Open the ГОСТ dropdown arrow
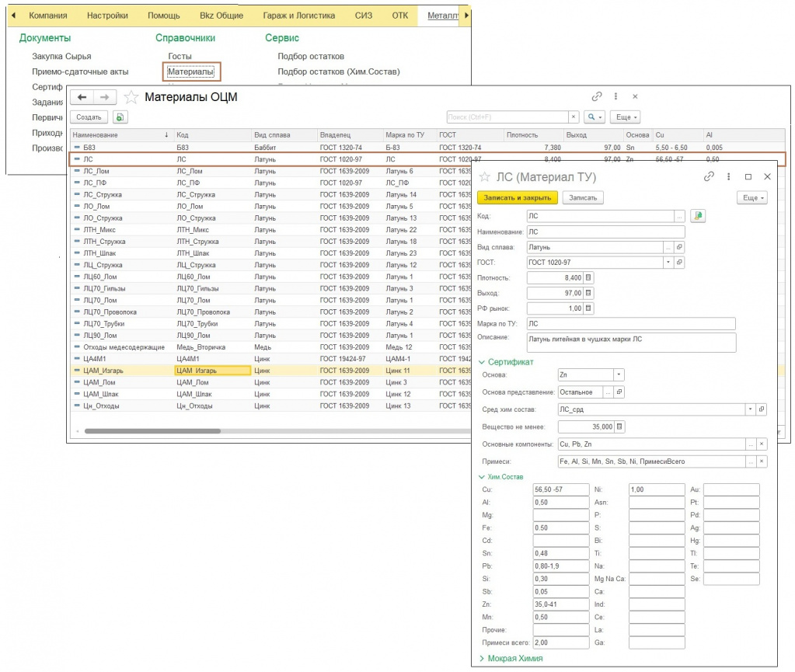Image resolution: width=795 pixels, height=672 pixels. pos(669,263)
